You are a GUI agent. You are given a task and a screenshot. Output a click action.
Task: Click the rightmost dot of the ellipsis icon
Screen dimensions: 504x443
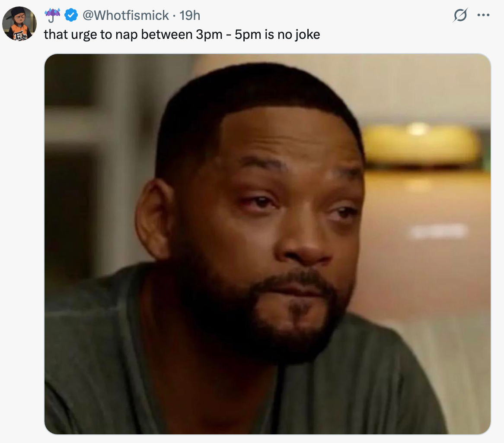(489, 15)
